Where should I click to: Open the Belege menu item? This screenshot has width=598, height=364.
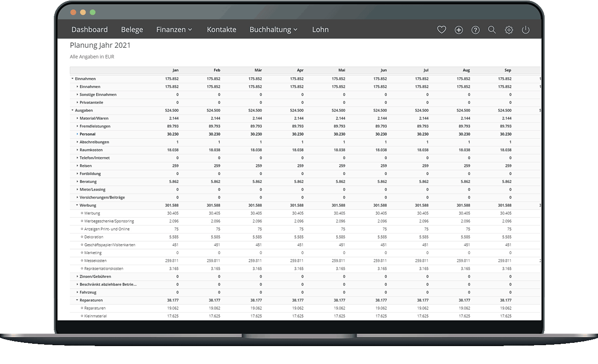point(132,29)
